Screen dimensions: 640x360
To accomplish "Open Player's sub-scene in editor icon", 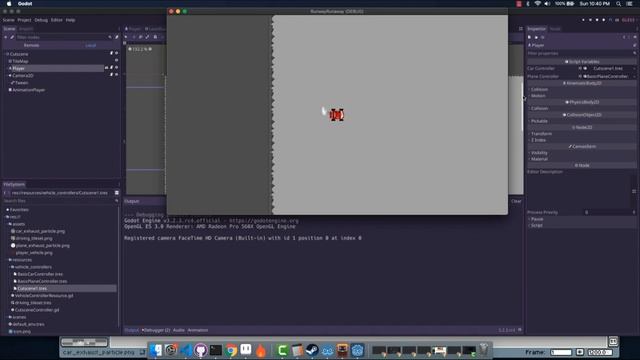I will 107,67.
